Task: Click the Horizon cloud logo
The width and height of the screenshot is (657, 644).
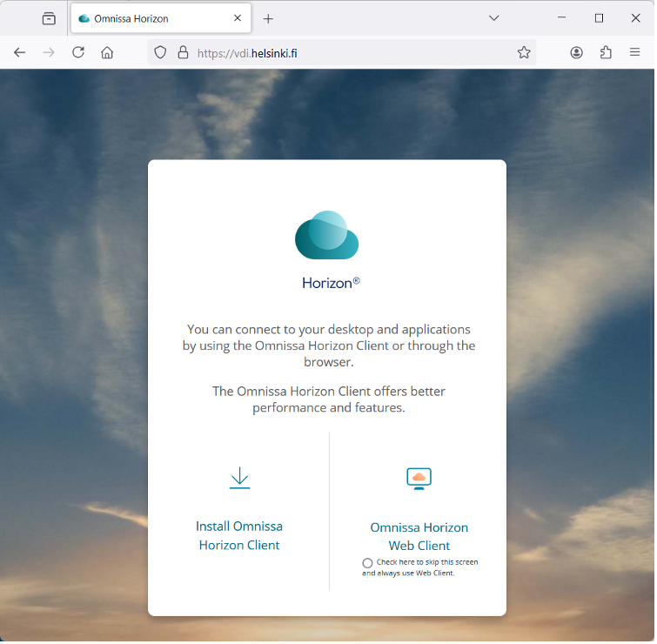Action: 327,235
